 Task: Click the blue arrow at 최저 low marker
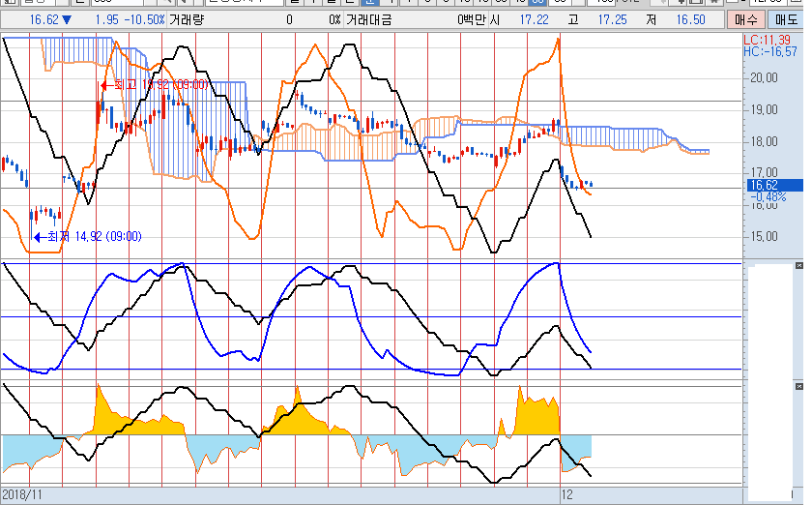coord(39,236)
